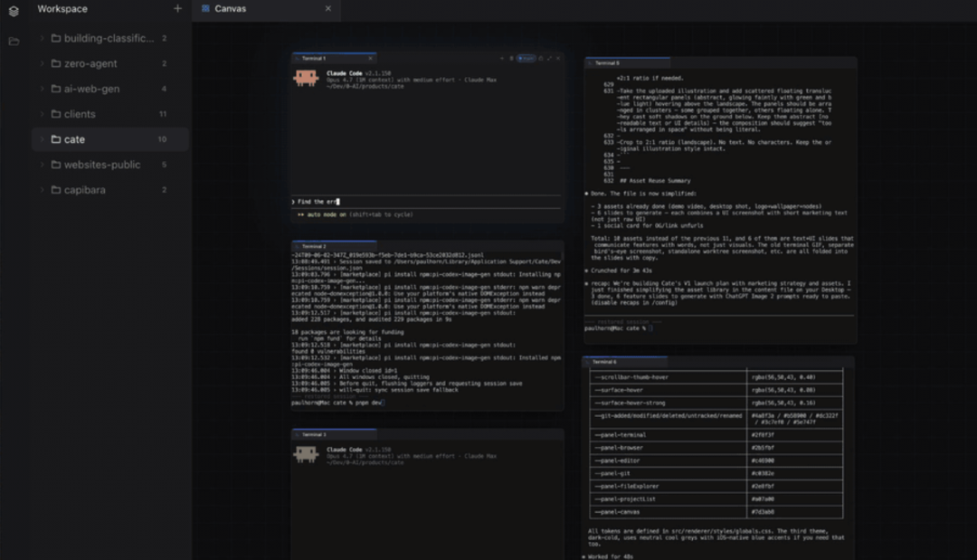Screen dimensions: 977x560
Task: Click the '--panel-terminal' table cell in Terminal 6
Action: (668, 435)
